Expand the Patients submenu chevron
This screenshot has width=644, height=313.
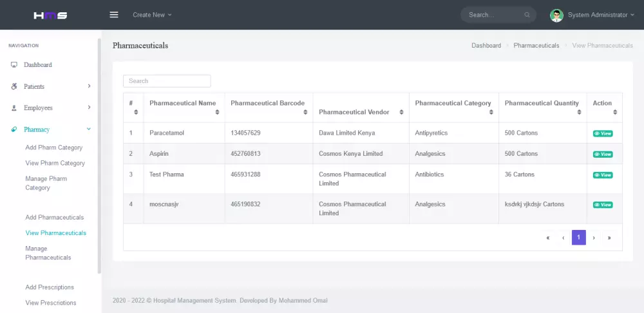[89, 86]
